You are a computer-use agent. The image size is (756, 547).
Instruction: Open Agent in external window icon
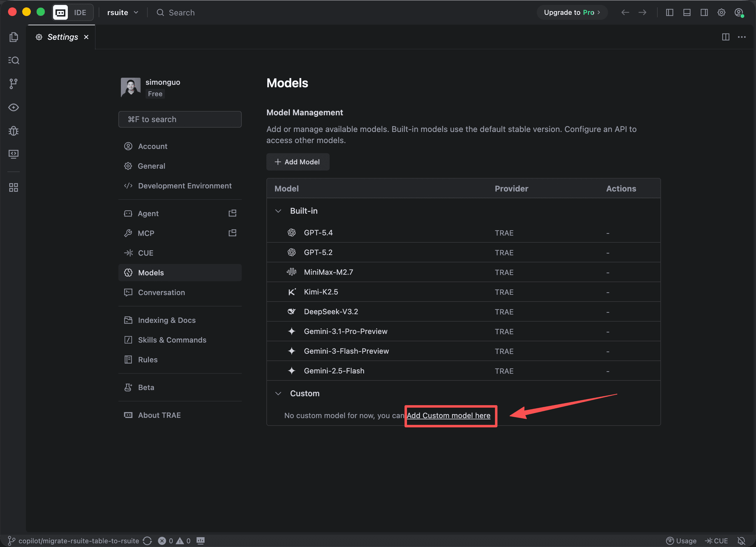click(x=232, y=213)
